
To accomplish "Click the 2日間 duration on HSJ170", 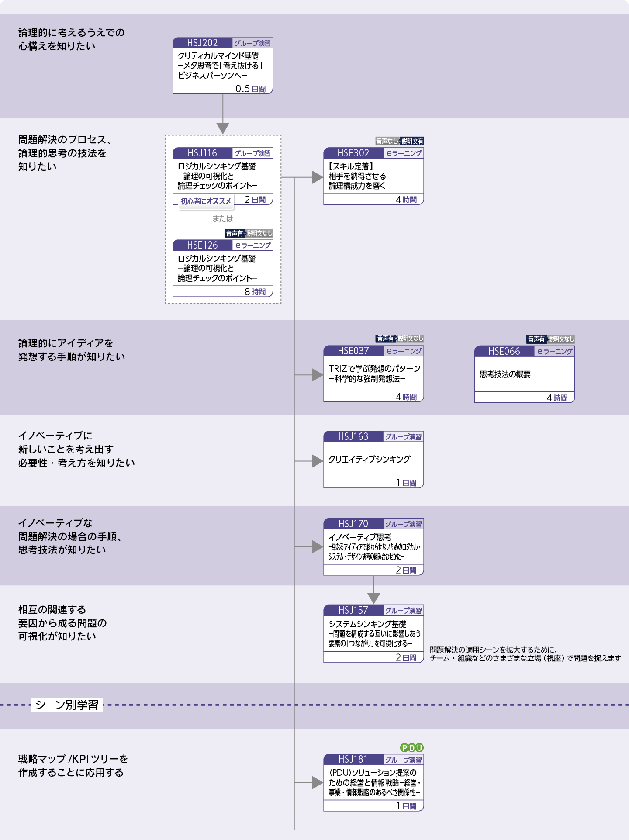I will pyautogui.click(x=406, y=570).
